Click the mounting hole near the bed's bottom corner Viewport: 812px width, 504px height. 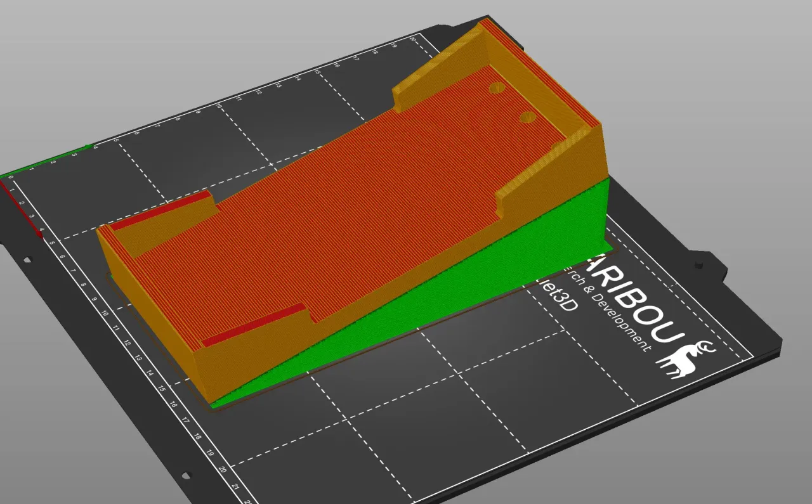click(x=185, y=475)
